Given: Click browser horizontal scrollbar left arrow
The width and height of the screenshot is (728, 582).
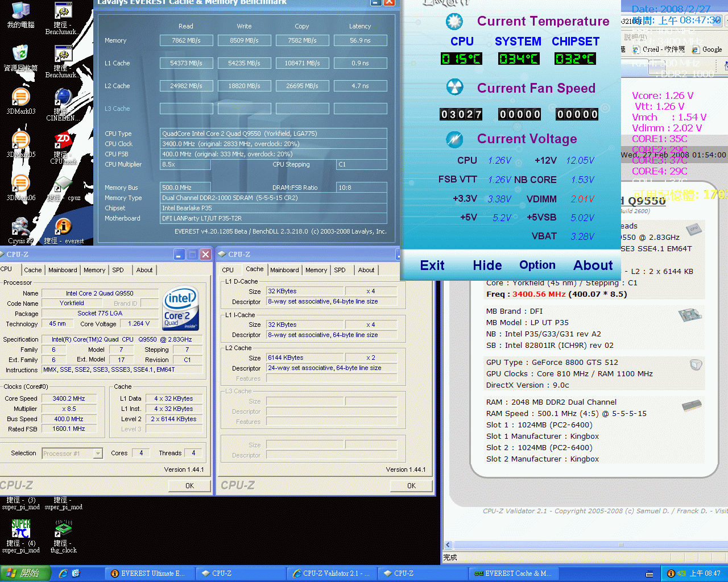Looking at the screenshot, I should tap(448, 544).
